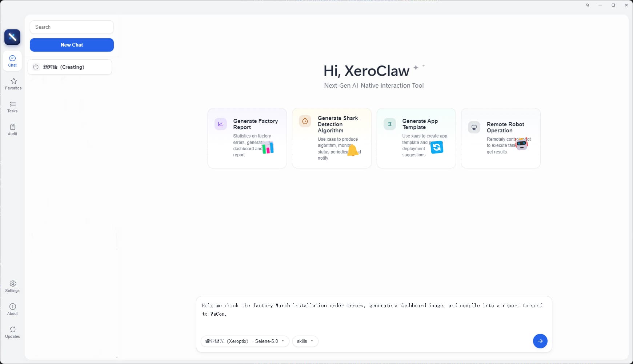Click the clock icon on Shark Detection card
Viewport: 633px width, 364px height.
[305, 121]
